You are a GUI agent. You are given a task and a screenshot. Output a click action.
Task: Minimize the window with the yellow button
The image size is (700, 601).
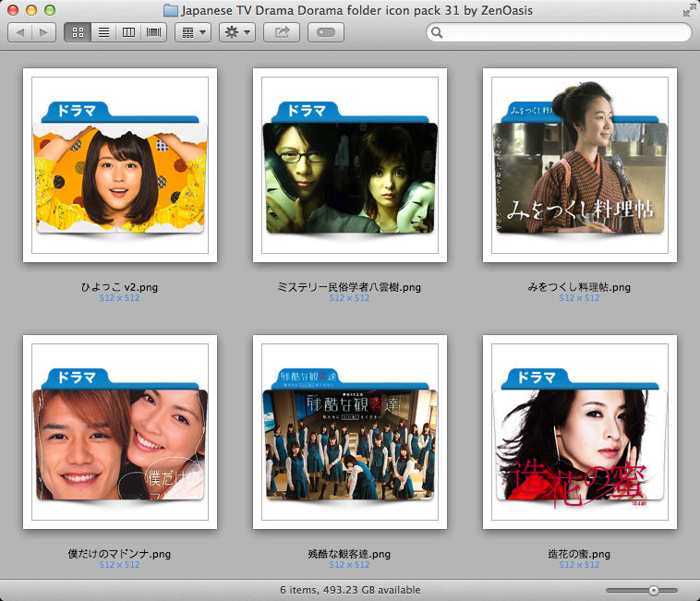[x=31, y=10]
